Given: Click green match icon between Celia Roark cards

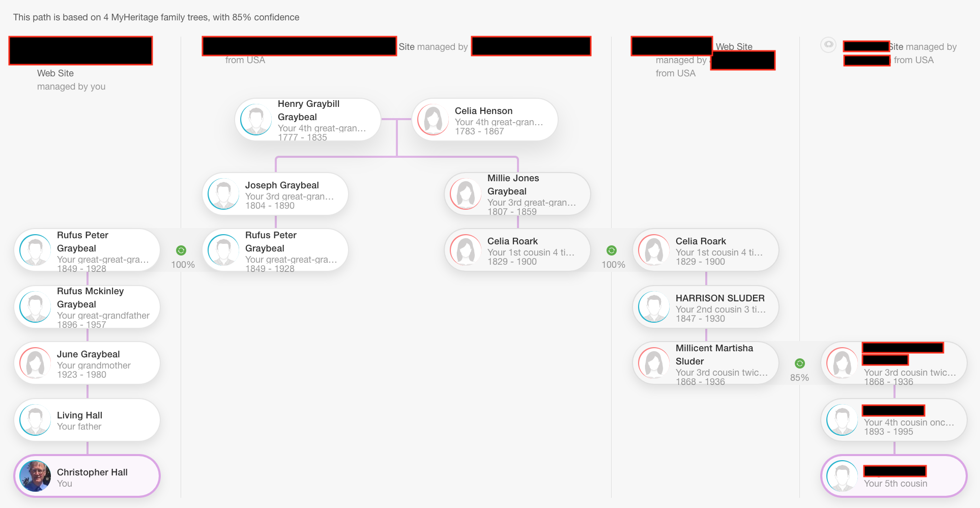Looking at the screenshot, I should (612, 250).
